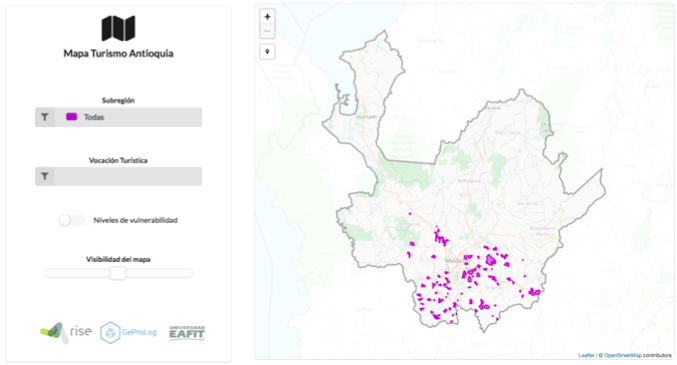Open the OpenStreetMap contributors link

[x=623, y=355]
